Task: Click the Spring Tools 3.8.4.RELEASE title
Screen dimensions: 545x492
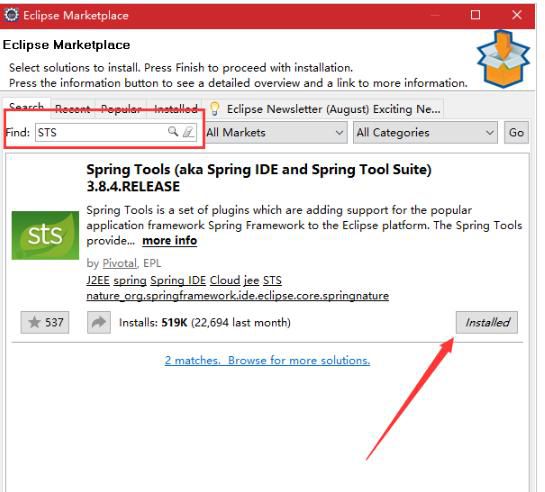Action: point(259,178)
